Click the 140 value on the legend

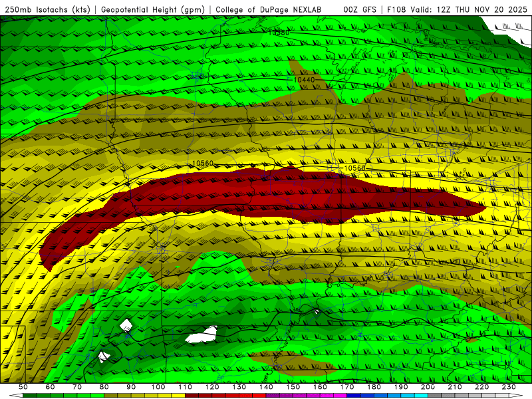tap(266, 387)
